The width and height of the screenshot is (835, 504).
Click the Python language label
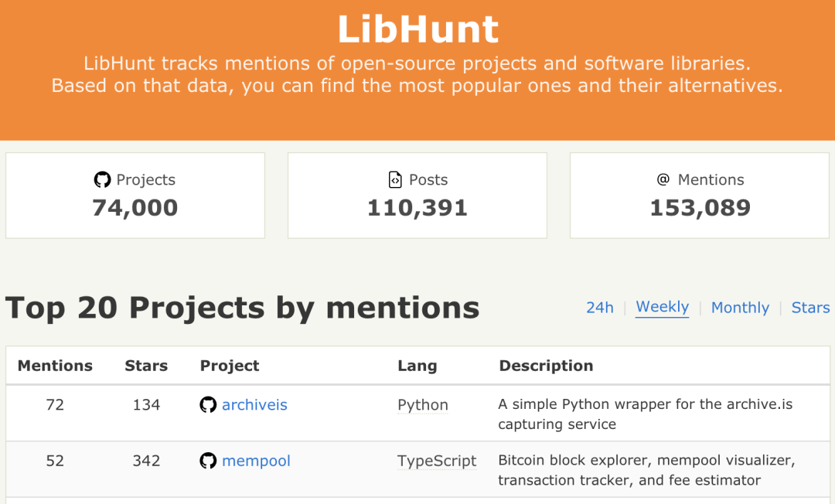422,404
